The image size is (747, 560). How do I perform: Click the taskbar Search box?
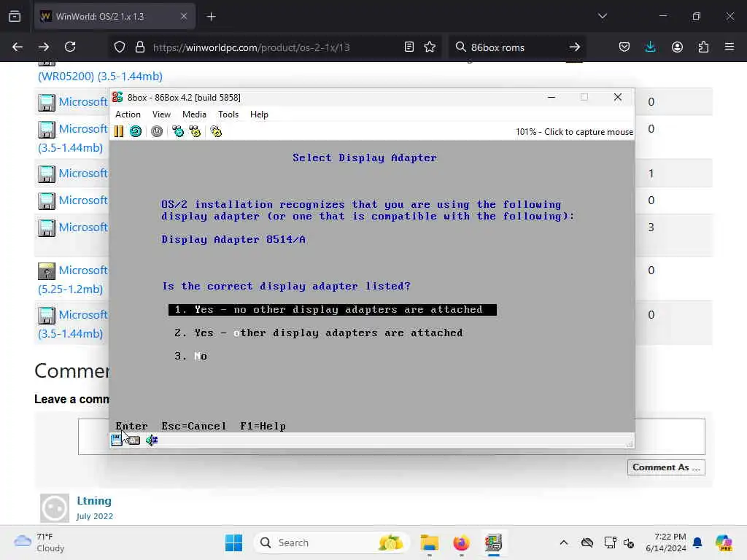pos(332,542)
